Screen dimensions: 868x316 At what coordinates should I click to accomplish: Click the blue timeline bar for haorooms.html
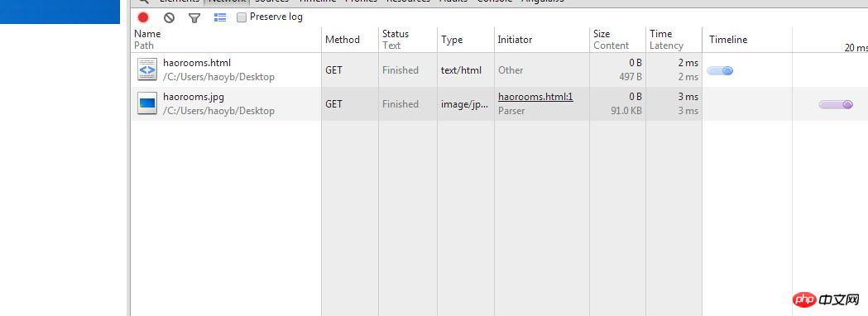point(720,70)
